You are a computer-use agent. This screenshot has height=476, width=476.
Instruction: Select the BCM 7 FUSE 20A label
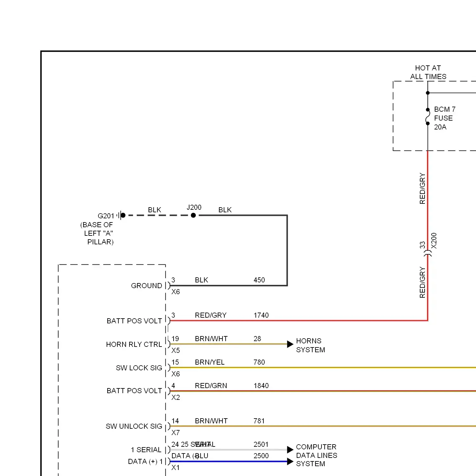[445, 118]
